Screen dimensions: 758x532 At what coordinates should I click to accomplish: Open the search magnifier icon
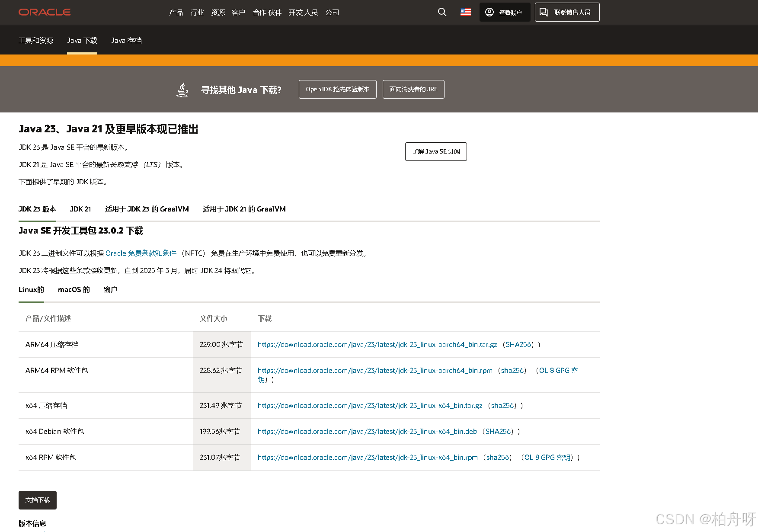(442, 12)
